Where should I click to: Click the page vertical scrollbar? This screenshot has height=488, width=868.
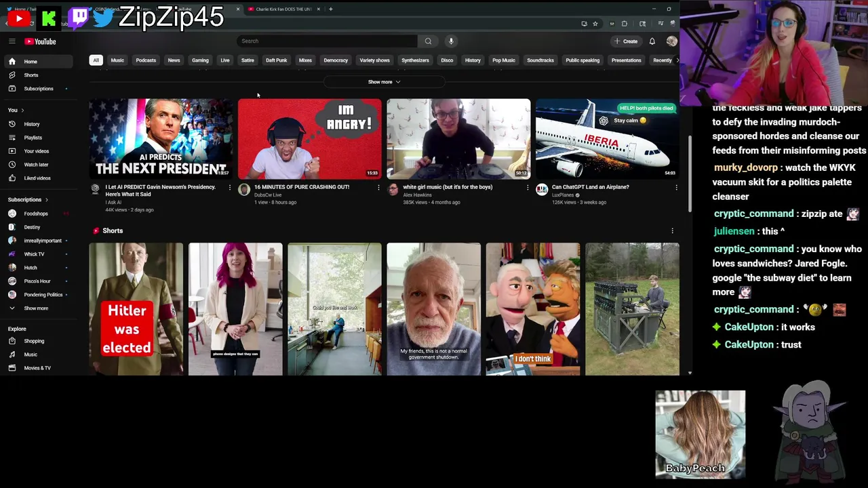click(690, 173)
